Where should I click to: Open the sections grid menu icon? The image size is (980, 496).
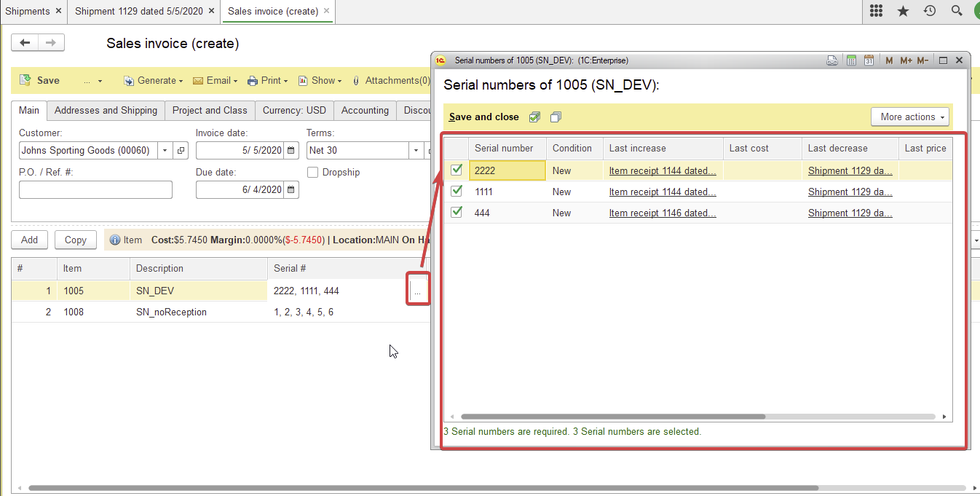(x=876, y=11)
